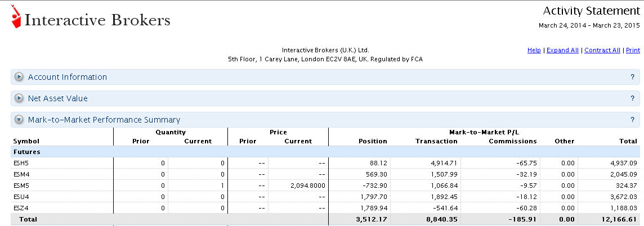The image size is (644, 226).
Task: Click the Other column header
Action: (564, 141)
